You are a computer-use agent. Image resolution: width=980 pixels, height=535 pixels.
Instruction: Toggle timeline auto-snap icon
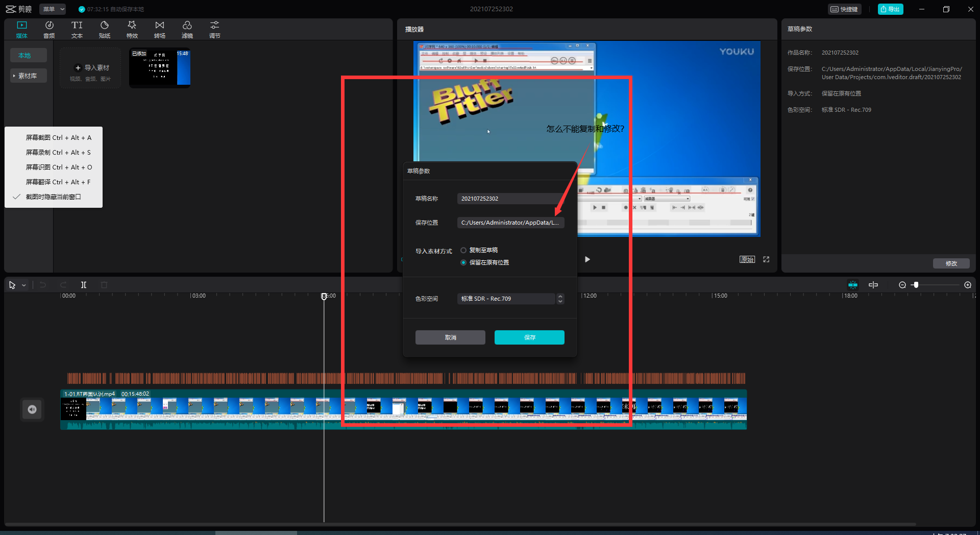click(853, 285)
